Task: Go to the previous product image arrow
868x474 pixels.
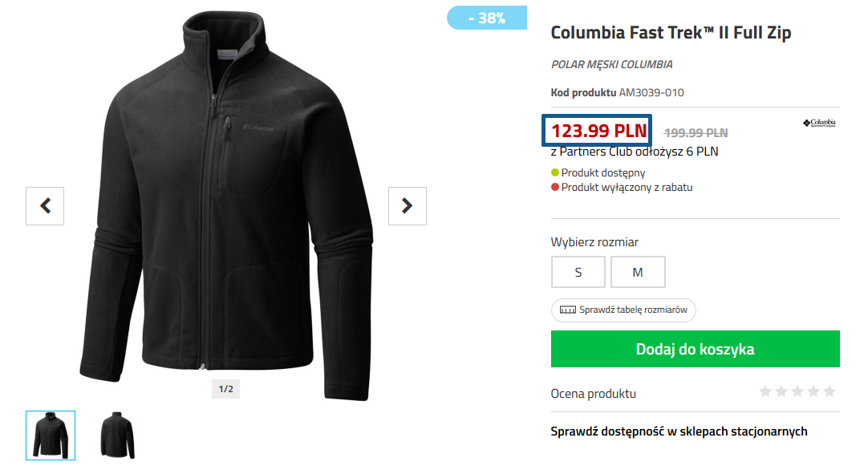Action: (45, 206)
